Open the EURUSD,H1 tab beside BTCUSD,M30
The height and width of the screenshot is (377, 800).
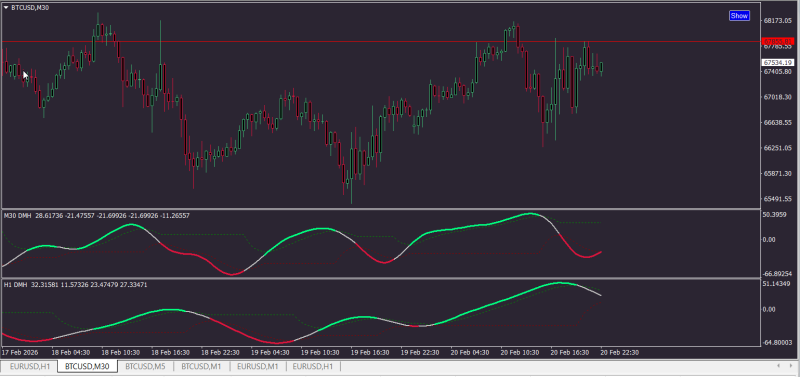(30, 366)
